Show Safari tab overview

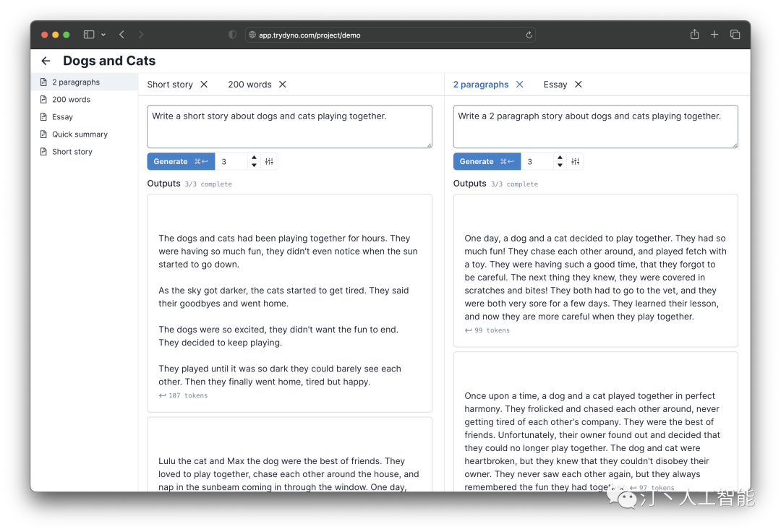[735, 35]
